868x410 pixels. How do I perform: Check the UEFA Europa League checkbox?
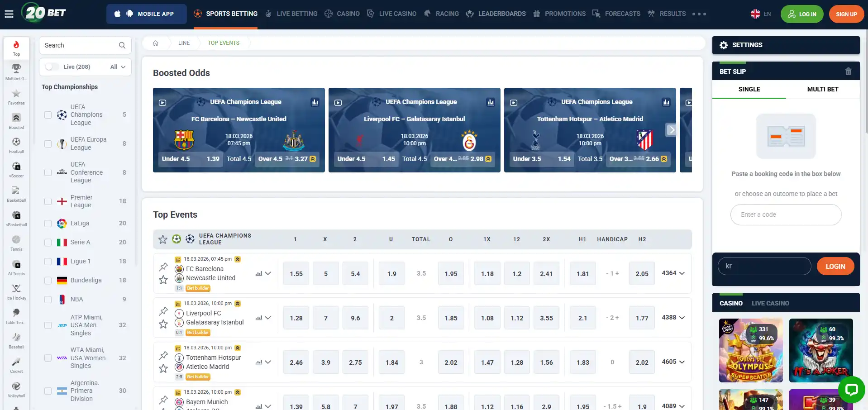48,144
